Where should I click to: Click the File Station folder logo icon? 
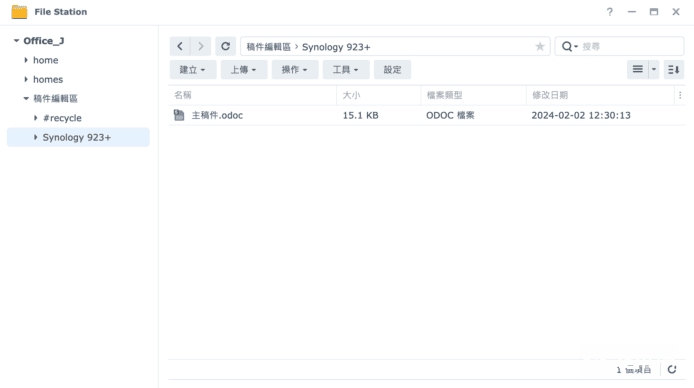[19, 12]
